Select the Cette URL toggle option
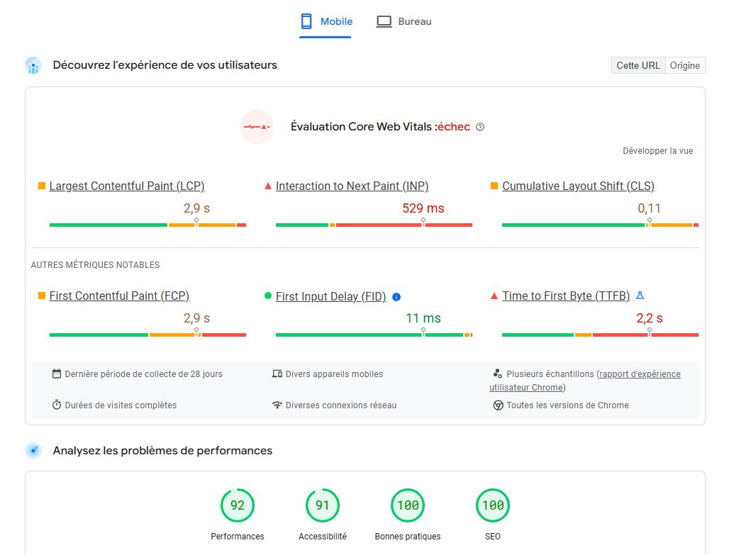This screenshot has width=756, height=555. [638, 65]
